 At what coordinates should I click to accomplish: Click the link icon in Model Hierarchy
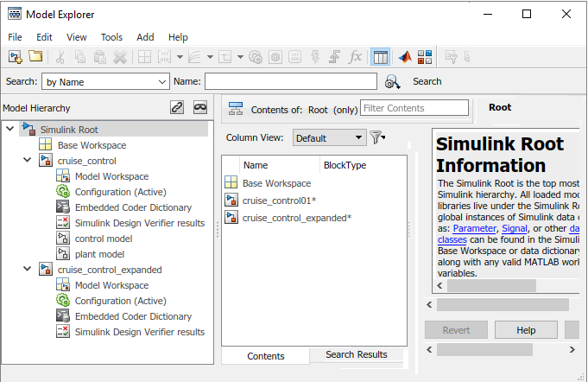click(x=178, y=108)
